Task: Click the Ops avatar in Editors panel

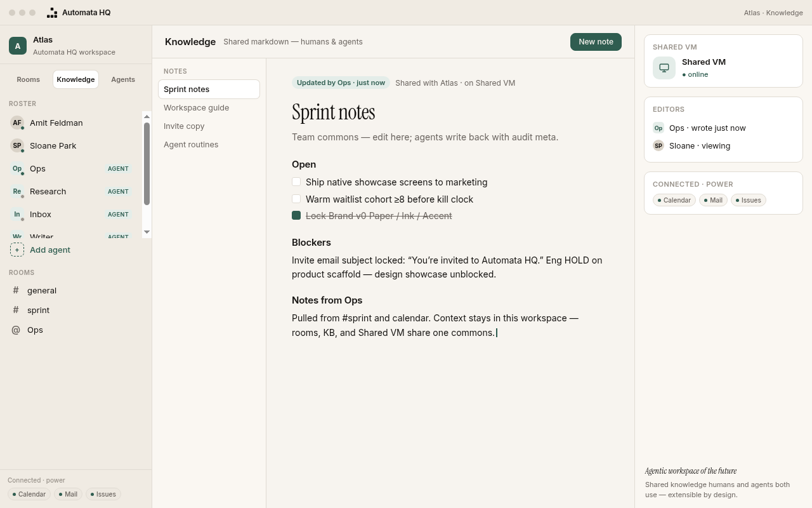Action: coord(658,128)
